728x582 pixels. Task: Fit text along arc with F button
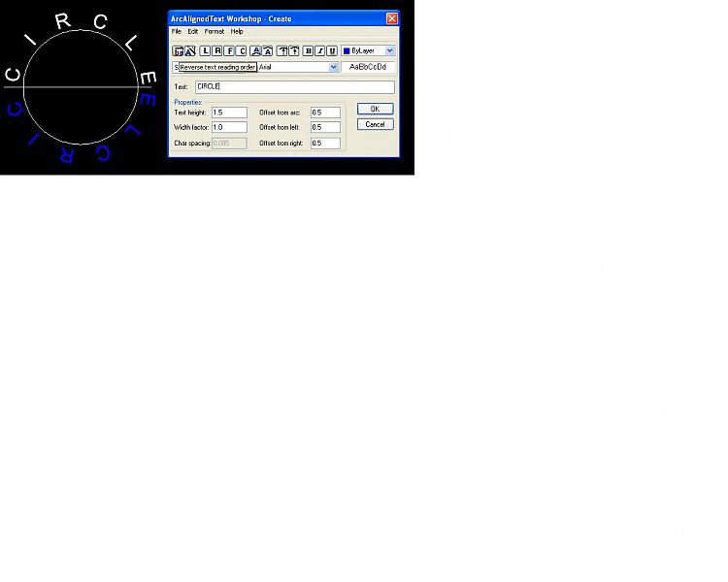[x=229, y=50]
